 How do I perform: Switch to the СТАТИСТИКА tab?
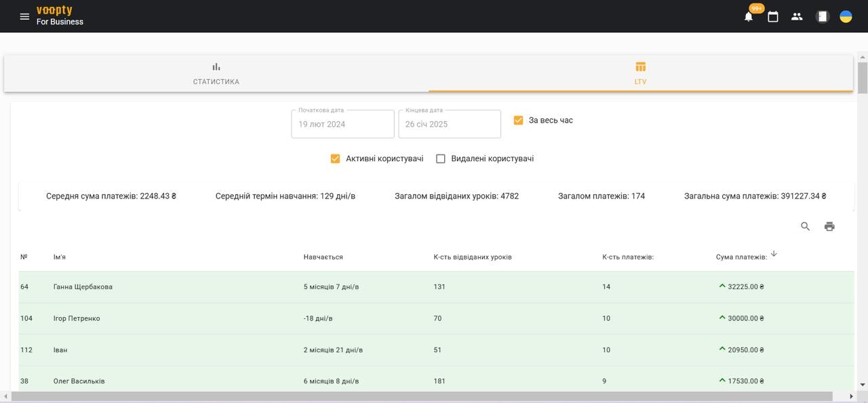[x=215, y=73]
